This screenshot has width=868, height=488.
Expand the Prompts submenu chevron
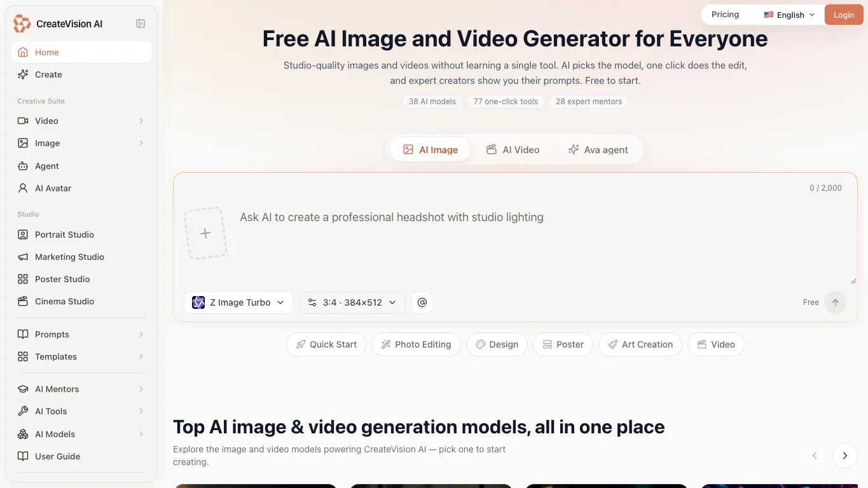pos(141,334)
